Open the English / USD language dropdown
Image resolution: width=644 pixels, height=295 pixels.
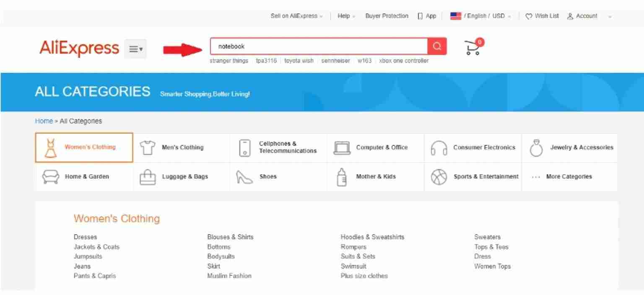pyautogui.click(x=480, y=16)
